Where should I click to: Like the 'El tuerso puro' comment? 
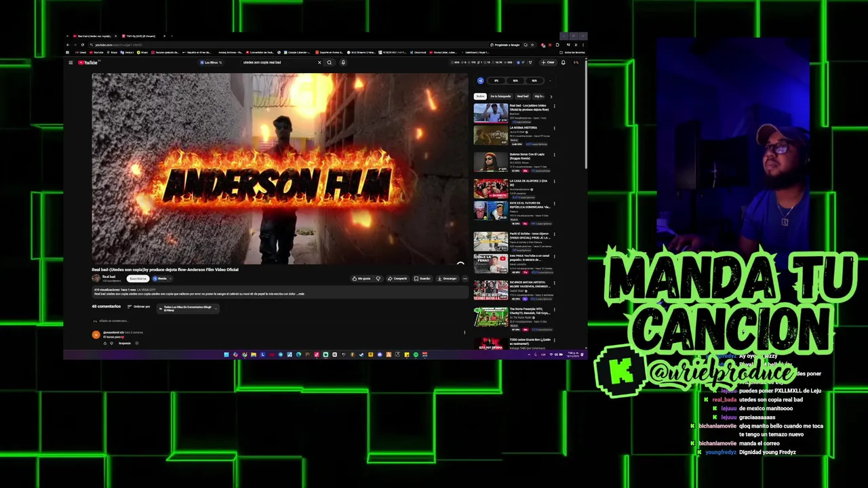coord(105,343)
